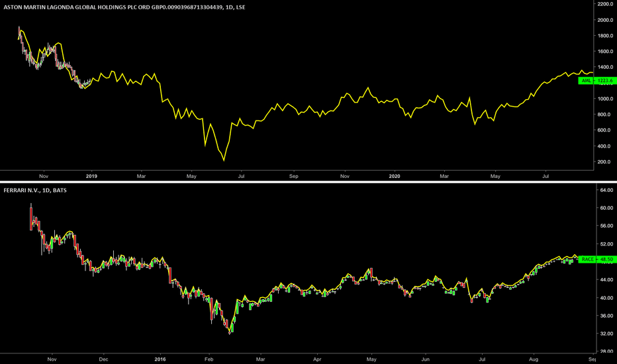The image size is (617, 364).
Task: Click the 1400.0 price axis label
Action: [x=605, y=68]
